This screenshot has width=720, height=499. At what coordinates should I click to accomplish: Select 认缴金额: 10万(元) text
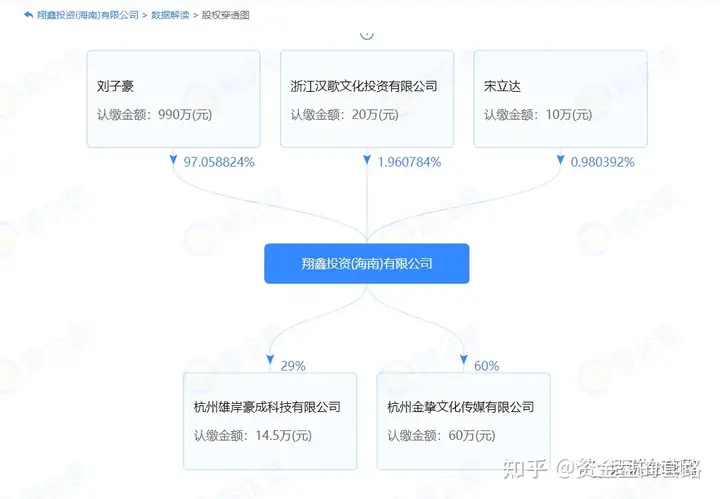pyautogui.click(x=538, y=115)
